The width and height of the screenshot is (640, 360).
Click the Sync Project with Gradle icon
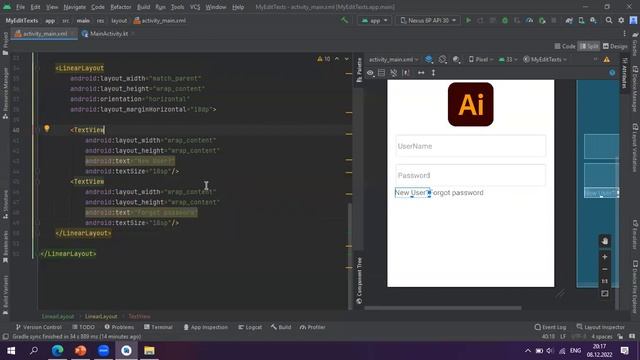pyautogui.click(x=569, y=20)
